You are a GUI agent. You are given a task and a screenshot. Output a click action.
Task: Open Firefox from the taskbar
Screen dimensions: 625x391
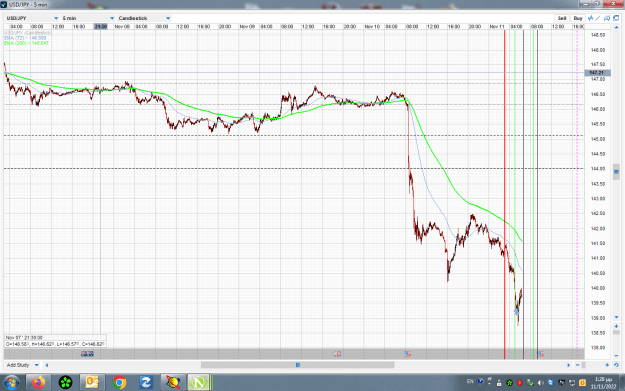(39, 383)
